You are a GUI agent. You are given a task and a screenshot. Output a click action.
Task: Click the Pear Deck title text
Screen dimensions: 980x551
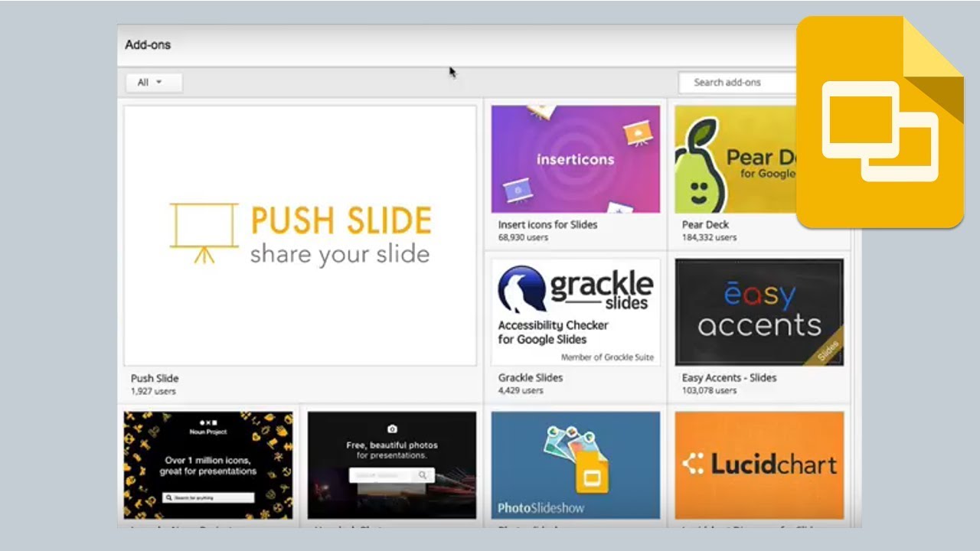click(x=705, y=225)
